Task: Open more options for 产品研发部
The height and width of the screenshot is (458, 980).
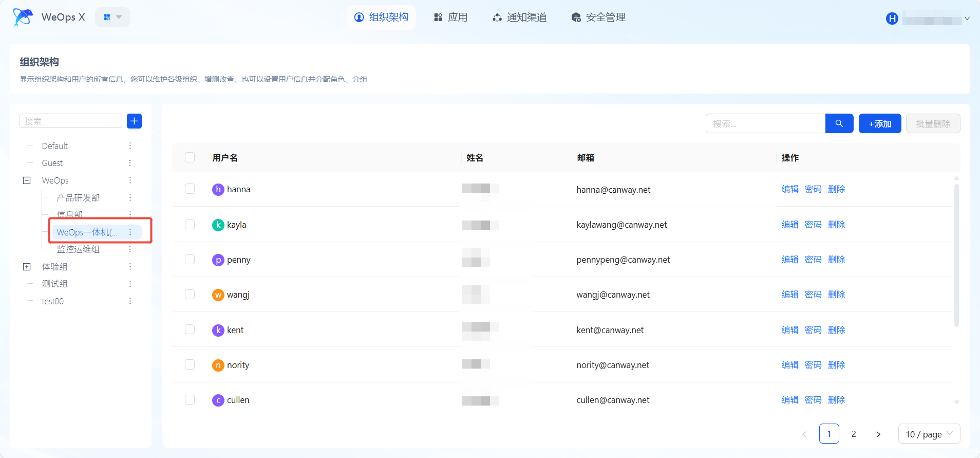Action: (x=130, y=197)
